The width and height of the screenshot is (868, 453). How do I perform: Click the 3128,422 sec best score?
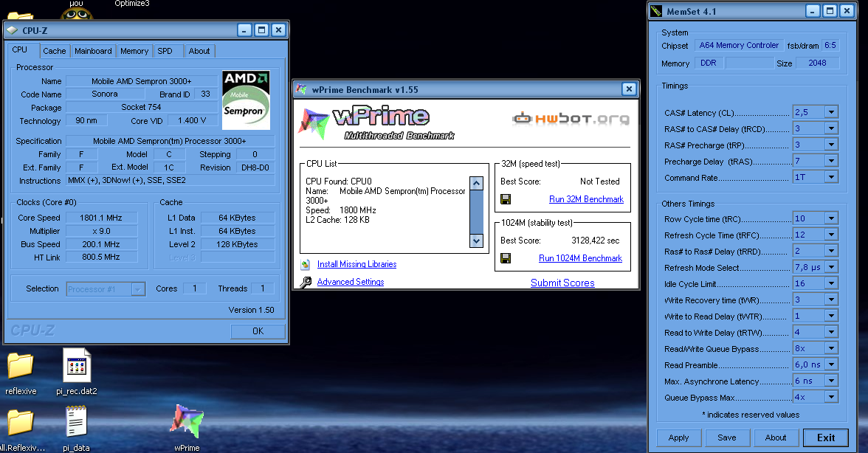pos(596,241)
